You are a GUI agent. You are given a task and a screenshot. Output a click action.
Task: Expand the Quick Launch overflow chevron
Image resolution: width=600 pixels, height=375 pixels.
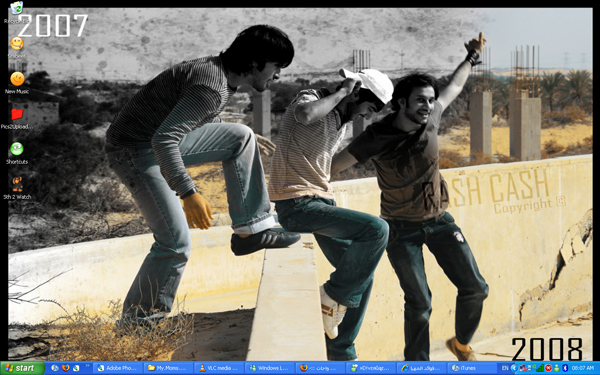click(x=87, y=366)
